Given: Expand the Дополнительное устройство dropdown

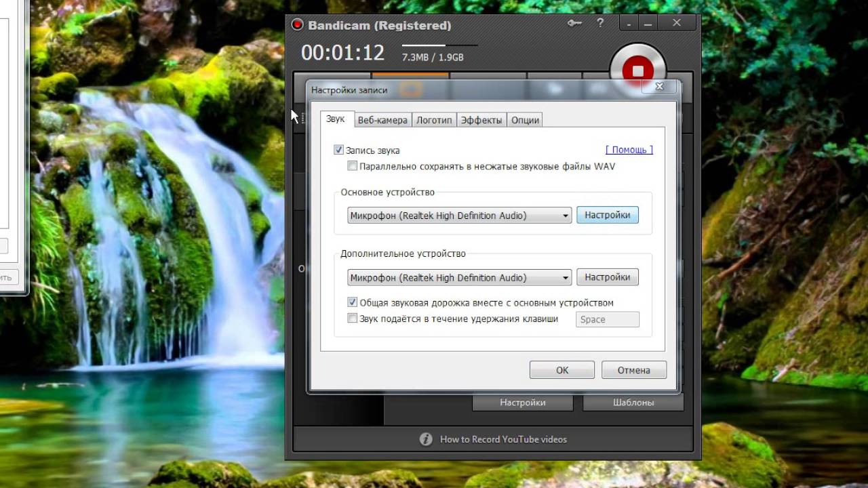Looking at the screenshot, I should 460,278.
